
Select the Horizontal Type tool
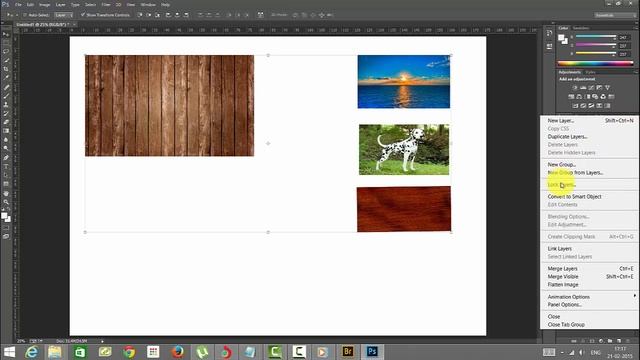tap(6, 167)
